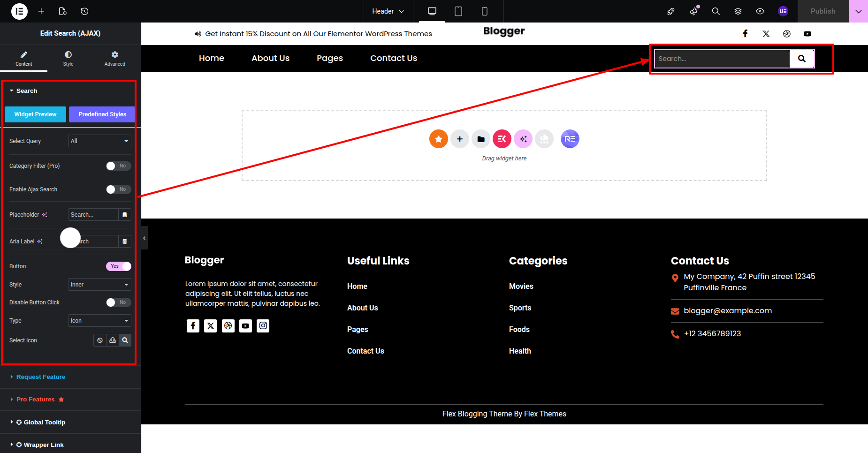Click the Preview eye icon
Viewport: 868px width, 453px height.
coord(760,11)
